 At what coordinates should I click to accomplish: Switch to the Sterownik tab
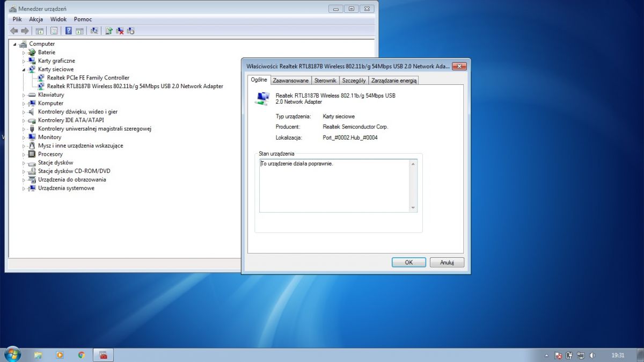325,81
